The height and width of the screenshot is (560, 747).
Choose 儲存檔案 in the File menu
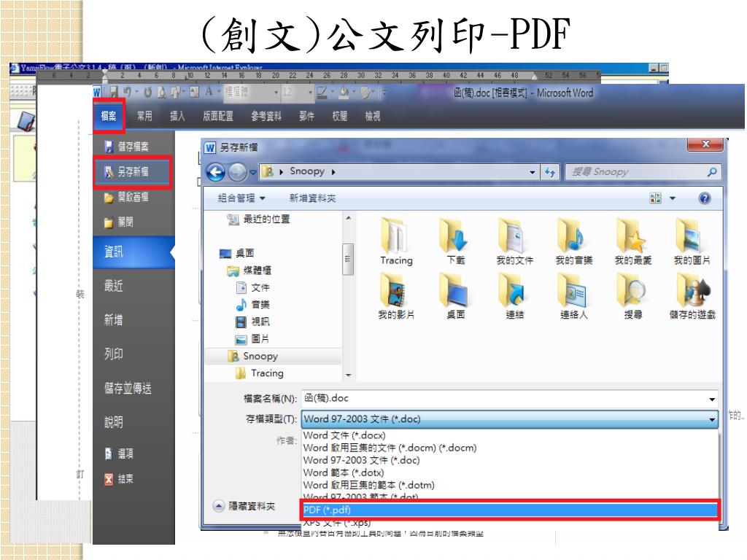[127, 146]
